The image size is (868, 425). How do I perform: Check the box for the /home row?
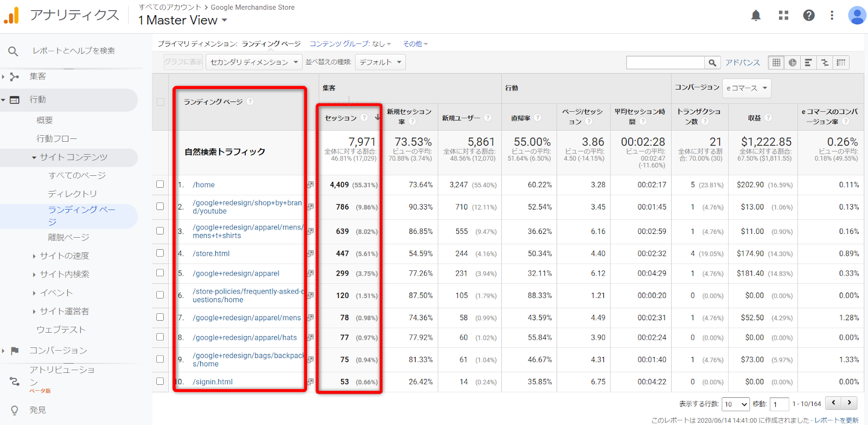(160, 185)
